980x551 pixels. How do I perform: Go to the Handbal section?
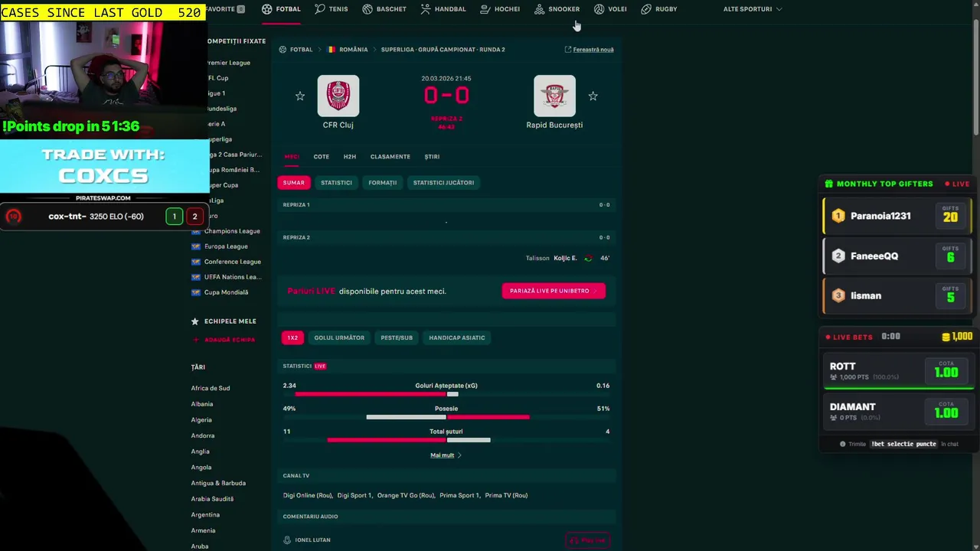pos(443,9)
